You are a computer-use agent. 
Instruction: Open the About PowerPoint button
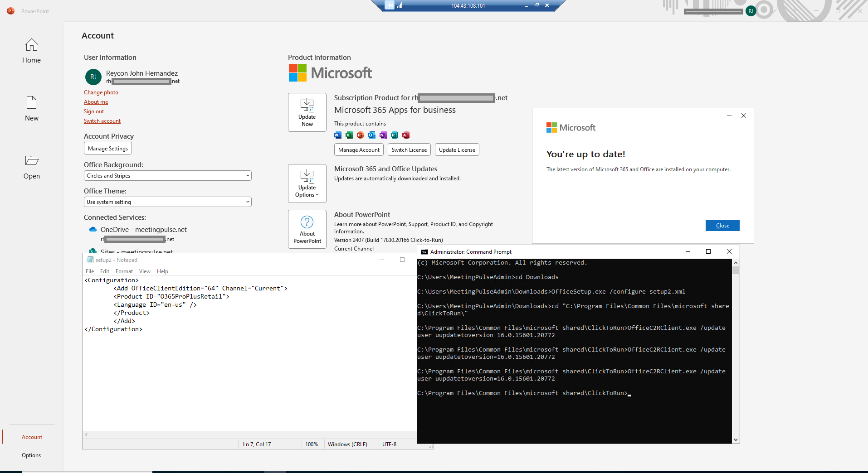click(307, 229)
